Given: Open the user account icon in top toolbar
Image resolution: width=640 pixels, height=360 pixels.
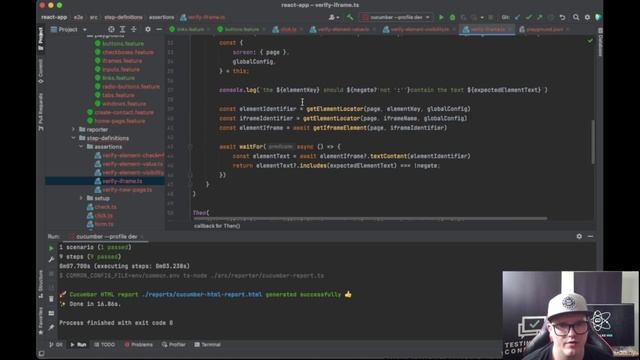Looking at the screenshot, I should pyautogui.click(x=334, y=17).
